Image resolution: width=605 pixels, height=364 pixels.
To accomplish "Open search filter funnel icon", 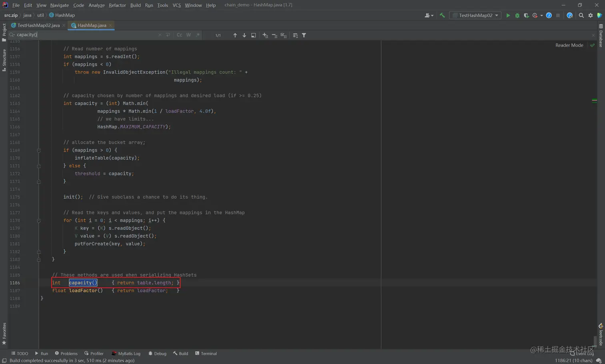I will (x=304, y=35).
